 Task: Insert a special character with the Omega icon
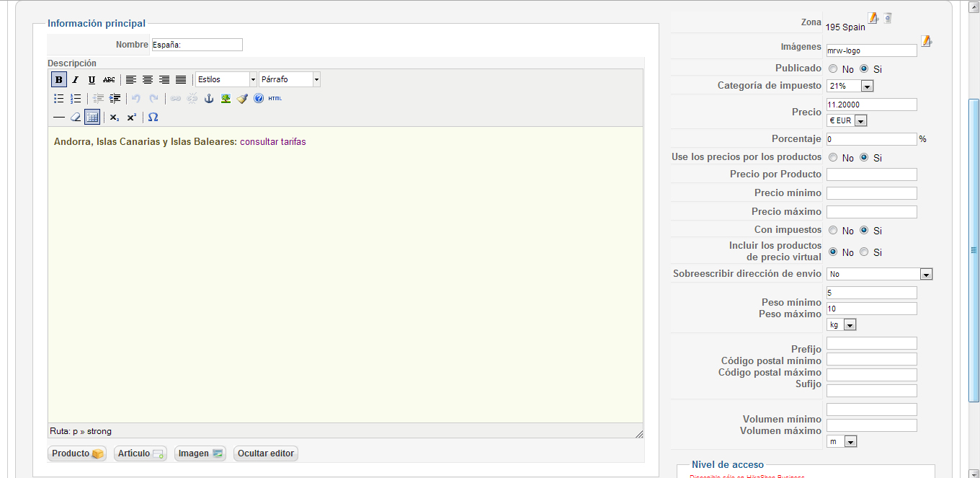[x=153, y=117]
